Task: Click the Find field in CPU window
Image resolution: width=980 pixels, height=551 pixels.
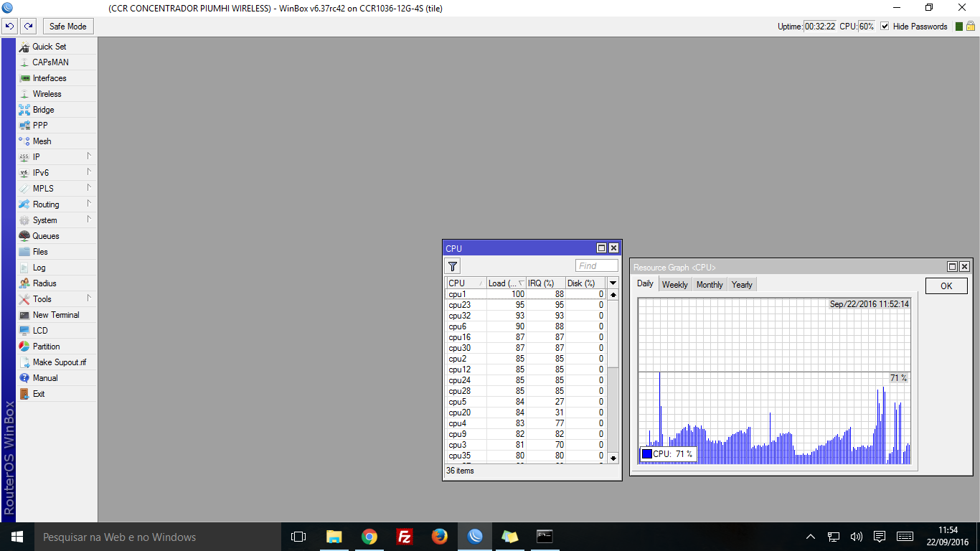Action: pos(596,266)
